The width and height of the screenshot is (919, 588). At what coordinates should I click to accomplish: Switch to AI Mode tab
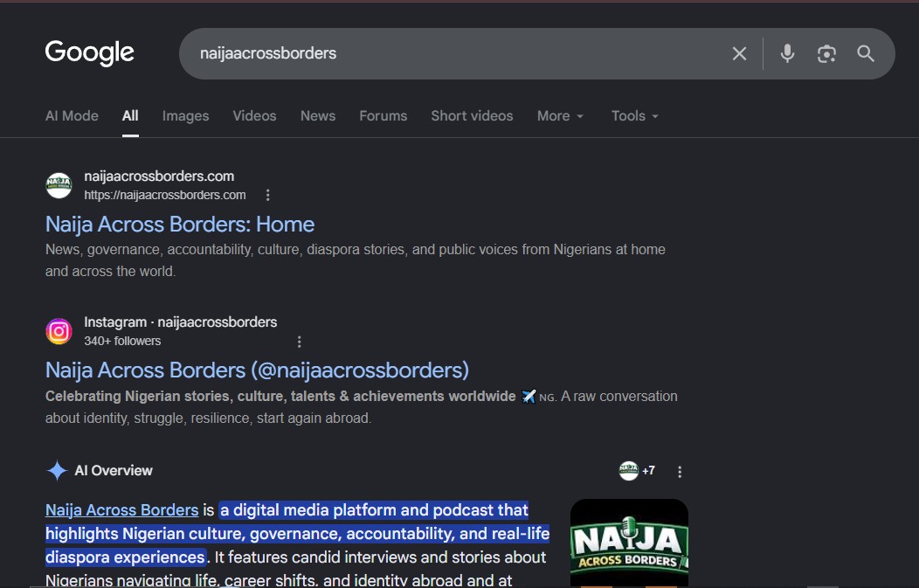tap(72, 115)
